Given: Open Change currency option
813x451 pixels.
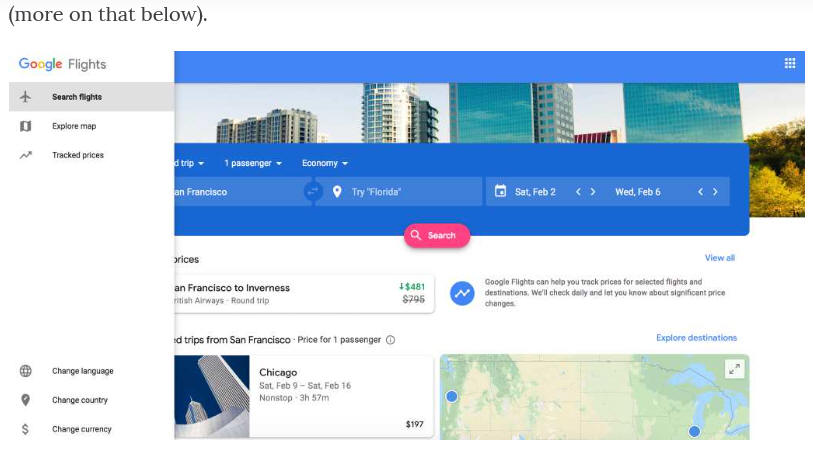Looking at the screenshot, I should 91,429.
